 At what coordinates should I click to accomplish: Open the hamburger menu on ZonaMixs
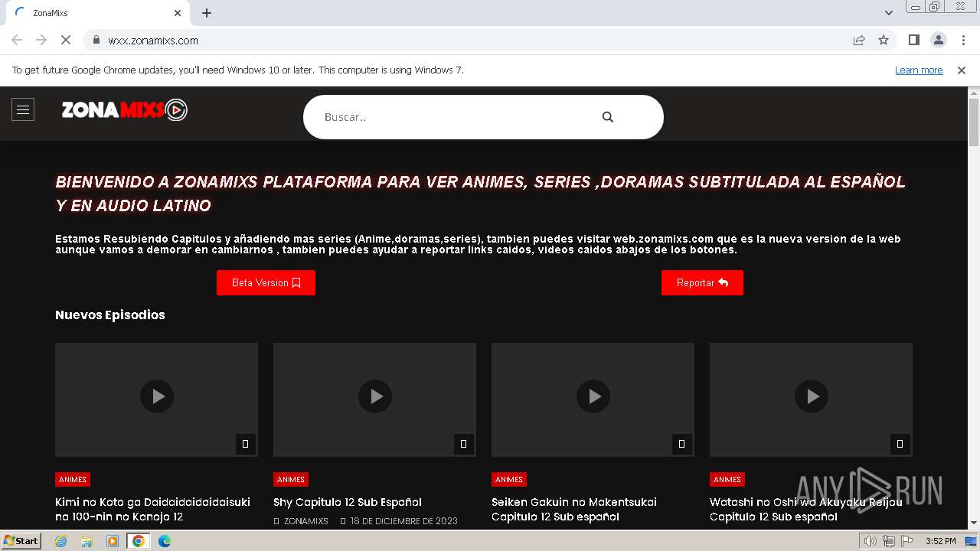point(23,110)
